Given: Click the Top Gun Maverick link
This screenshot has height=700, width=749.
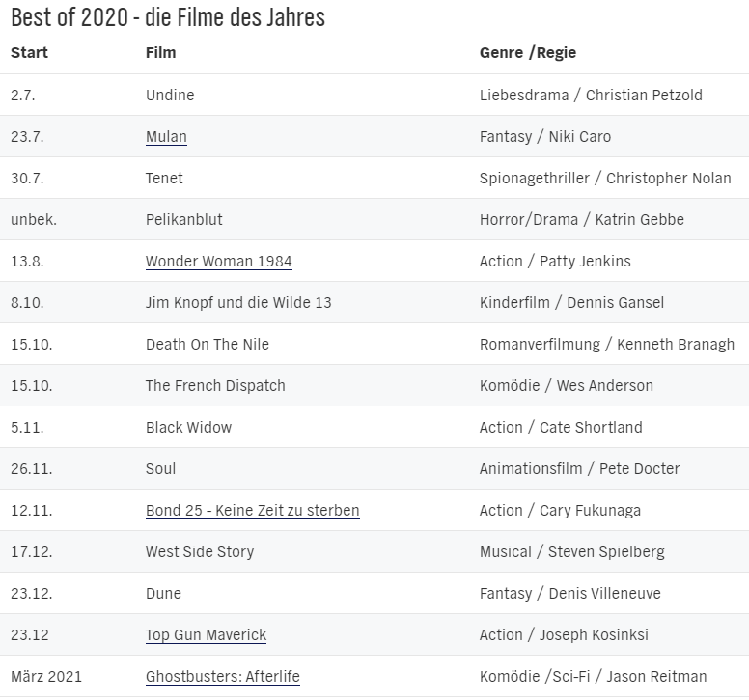Looking at the screenshot, I should point(206,635).
